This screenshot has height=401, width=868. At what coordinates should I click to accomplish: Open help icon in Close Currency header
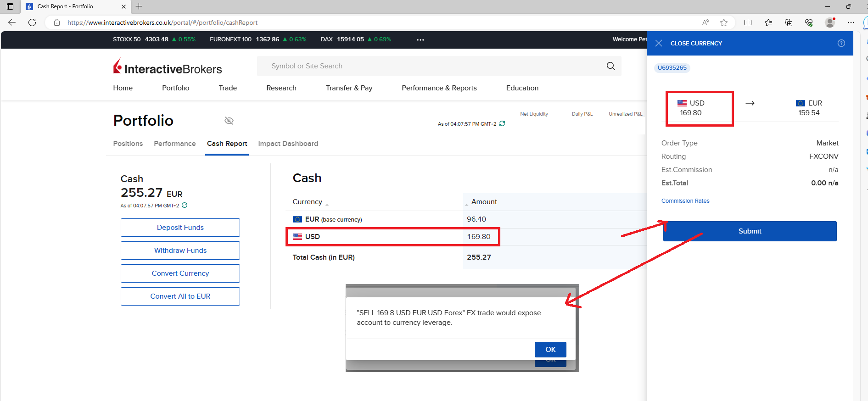[x=841, y=43]
